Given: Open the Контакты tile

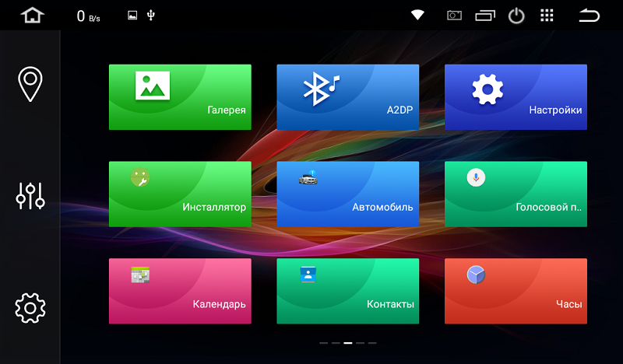Looking at the screenshot, I should pos(347,291).
